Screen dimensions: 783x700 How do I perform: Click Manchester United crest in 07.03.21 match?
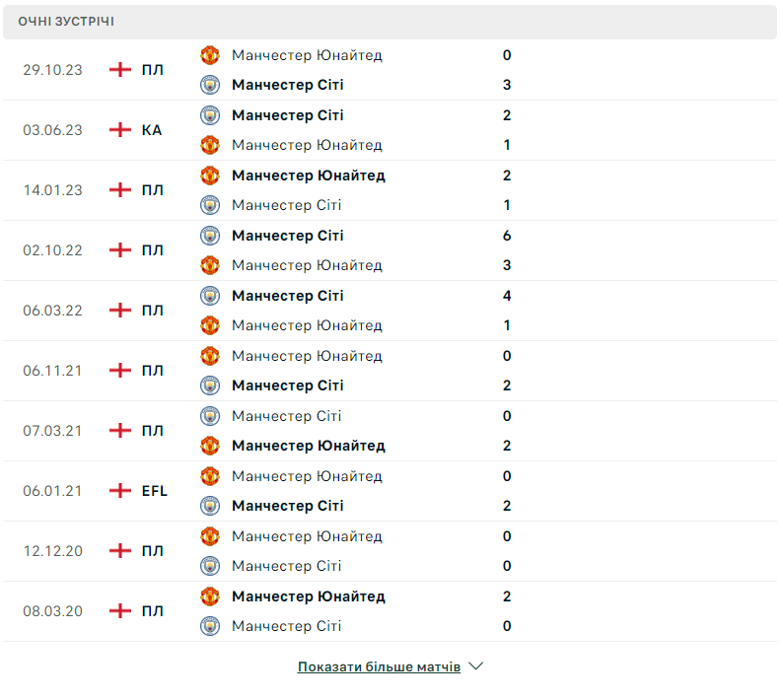point(209,446)
